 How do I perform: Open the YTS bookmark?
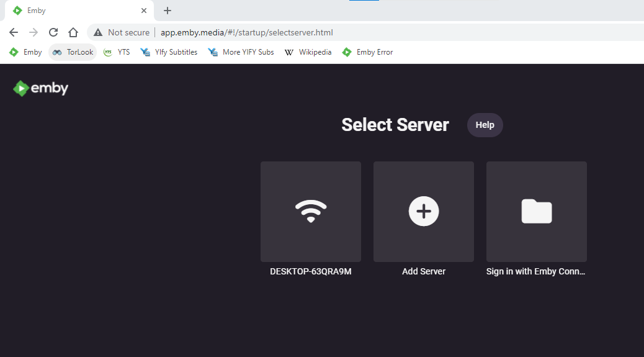[117, 52]
